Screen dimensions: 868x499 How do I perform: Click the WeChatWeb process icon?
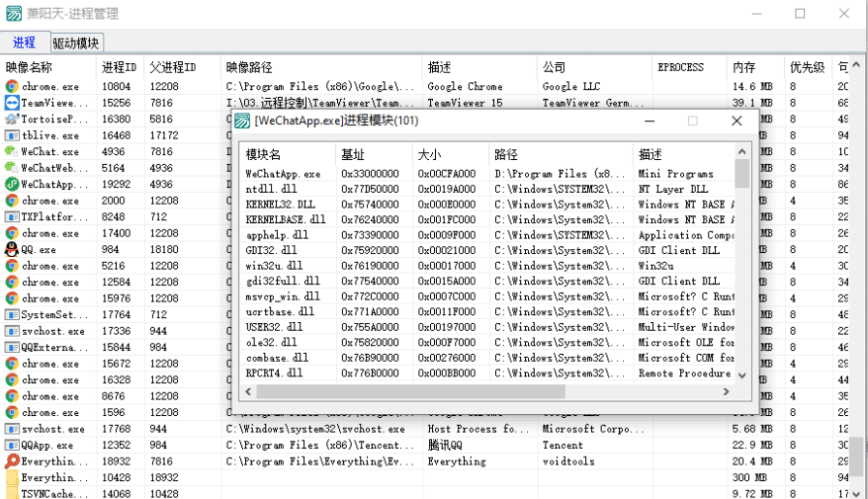[x=12, y=168]
